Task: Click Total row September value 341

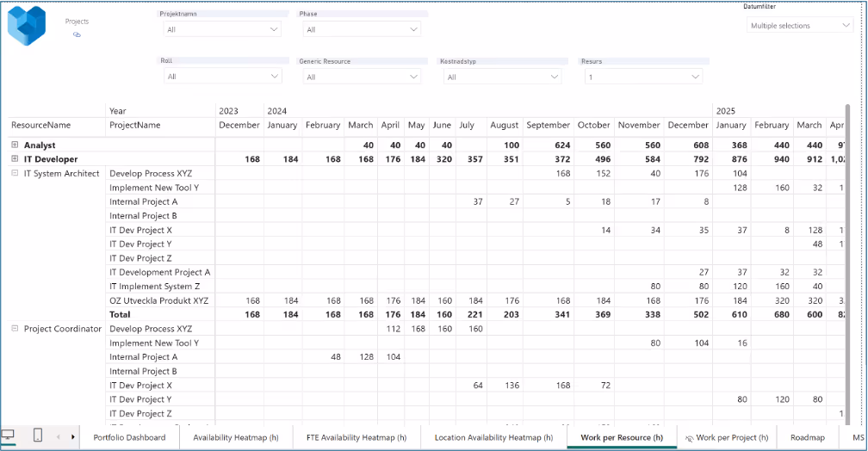Action: point(562,314)
